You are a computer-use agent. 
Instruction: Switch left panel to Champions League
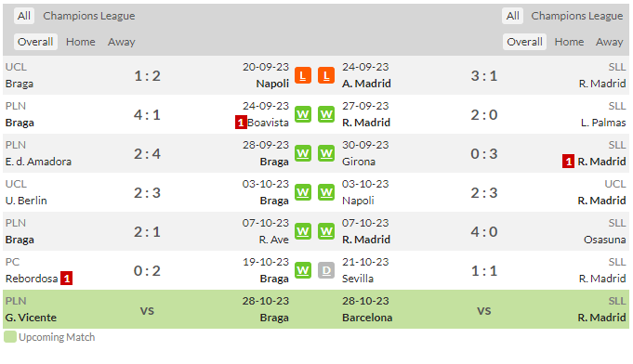click(89, 16)
